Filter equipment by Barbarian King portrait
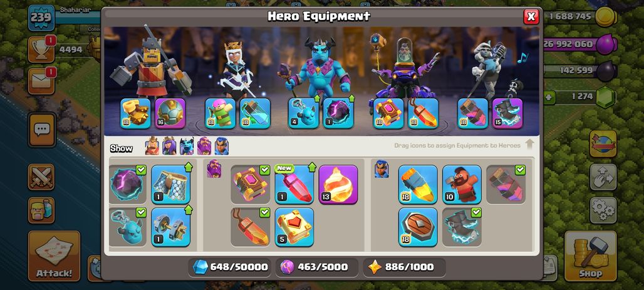644x290 pixels. (152, 146)
